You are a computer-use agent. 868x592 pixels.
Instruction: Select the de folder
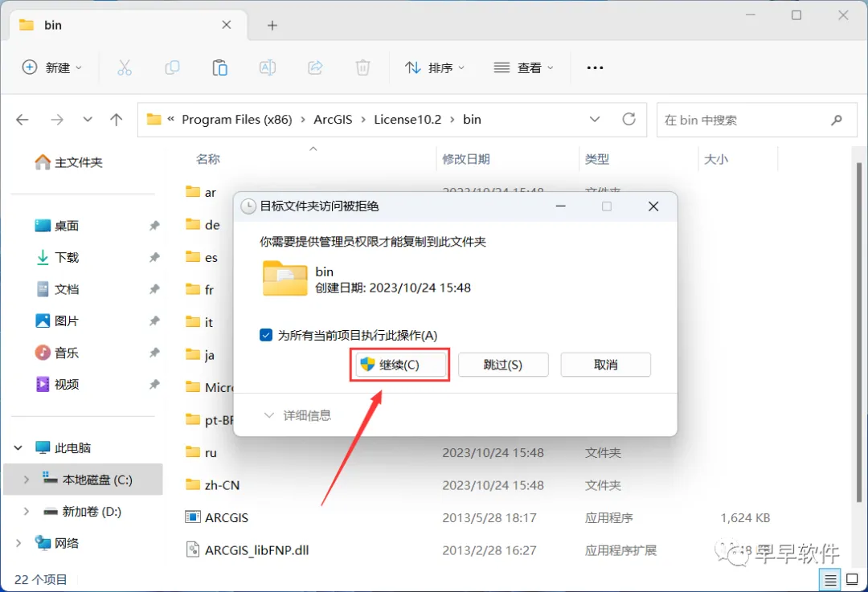pos(203,225)
